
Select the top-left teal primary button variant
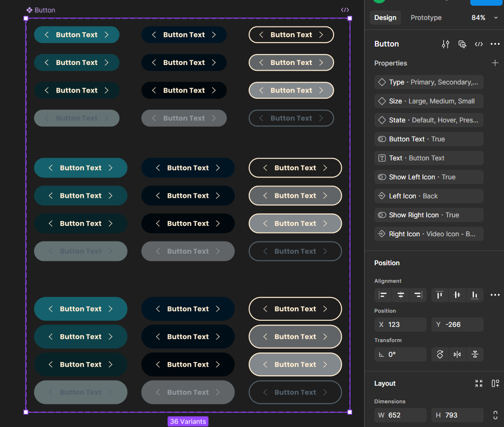(77, 35)
